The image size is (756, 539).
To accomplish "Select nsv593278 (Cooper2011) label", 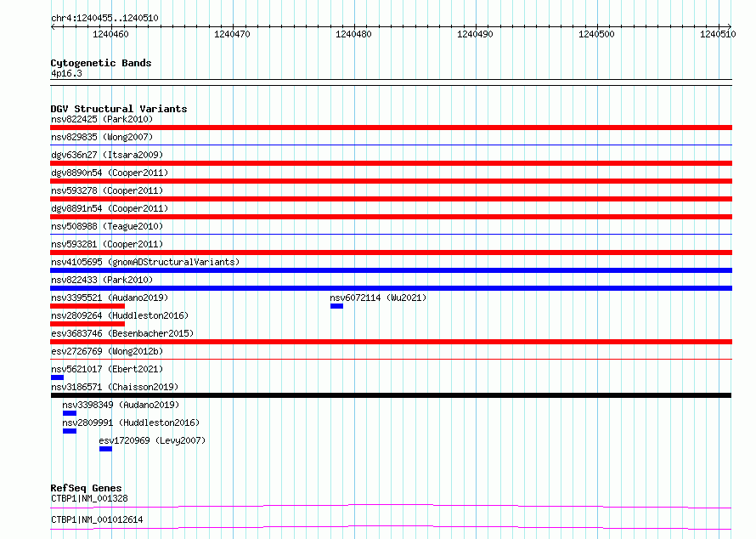I will pyautogui.click(x=107, y=190).
